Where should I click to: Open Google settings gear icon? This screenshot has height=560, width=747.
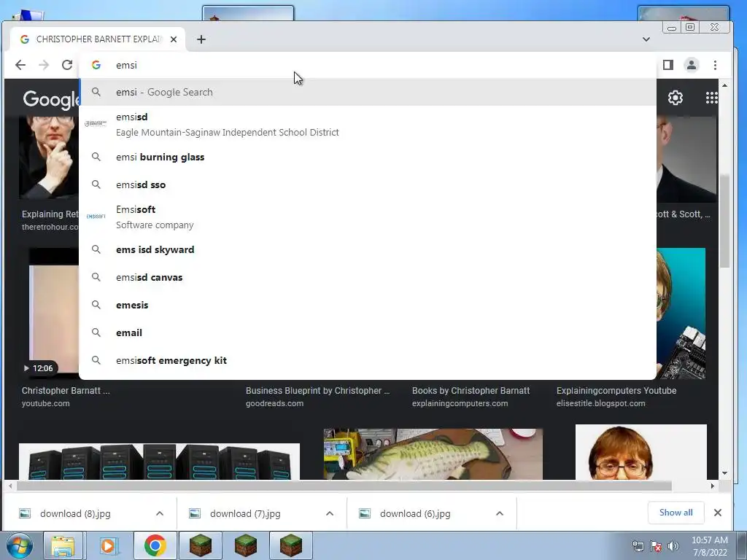(675, 98)
